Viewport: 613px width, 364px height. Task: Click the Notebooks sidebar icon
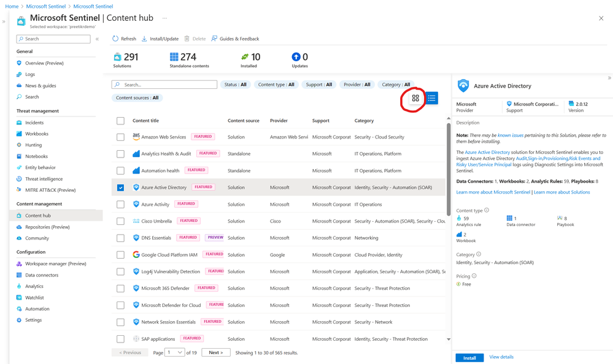pyautogui.click(x=19, y=156)
